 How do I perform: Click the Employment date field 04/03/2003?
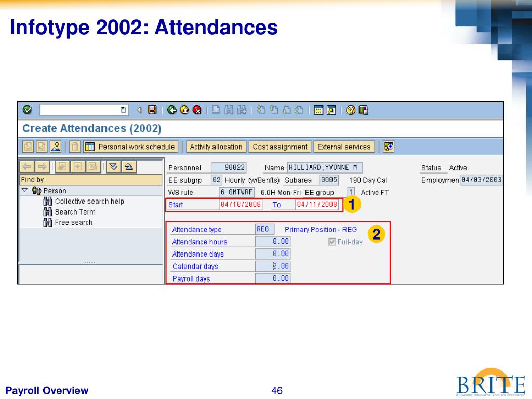click(x=481, y=180)
